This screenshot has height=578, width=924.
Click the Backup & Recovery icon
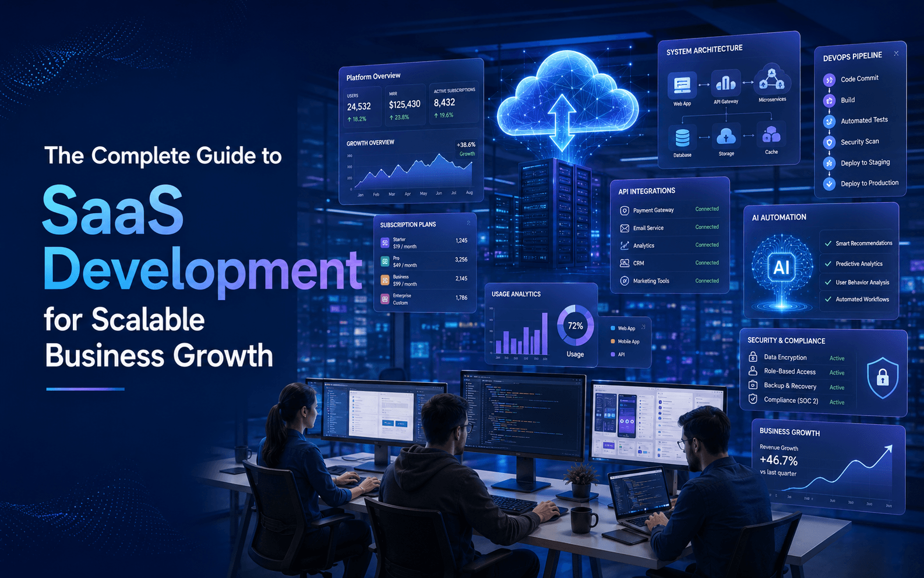753,385
